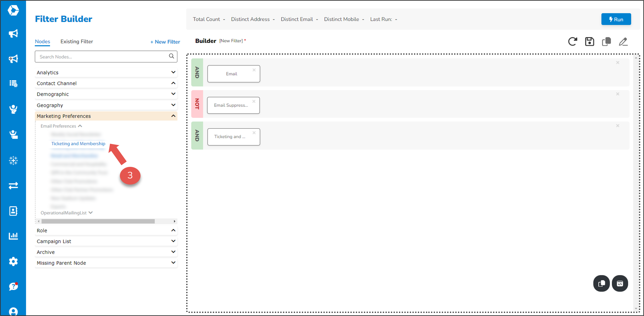Click the search magnifier in Search Nodes
Image resolution: width=644 pixels, height=316 pixels.
(x=171, y=56)
